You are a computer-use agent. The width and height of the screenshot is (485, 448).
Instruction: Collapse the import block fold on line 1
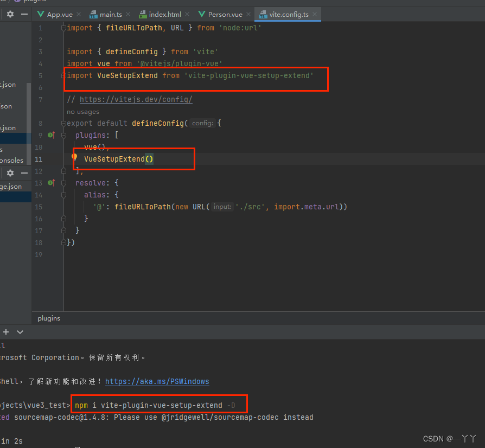pos(63,28)
